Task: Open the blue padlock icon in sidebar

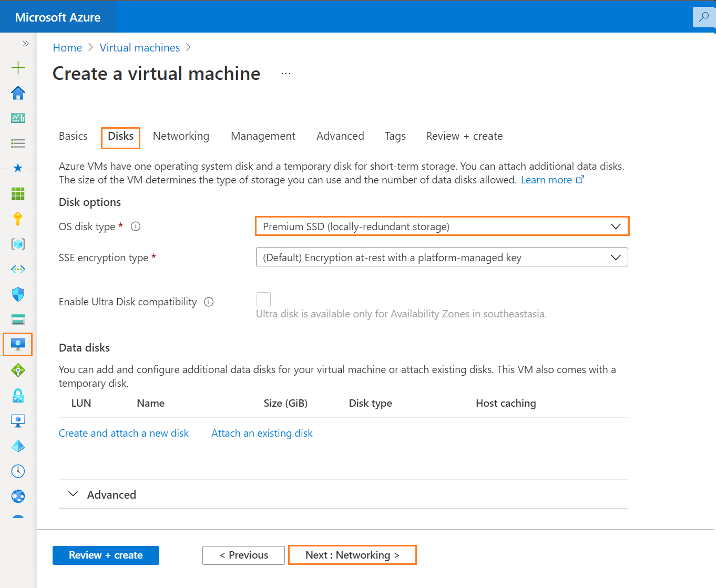Action: point(18,396)
